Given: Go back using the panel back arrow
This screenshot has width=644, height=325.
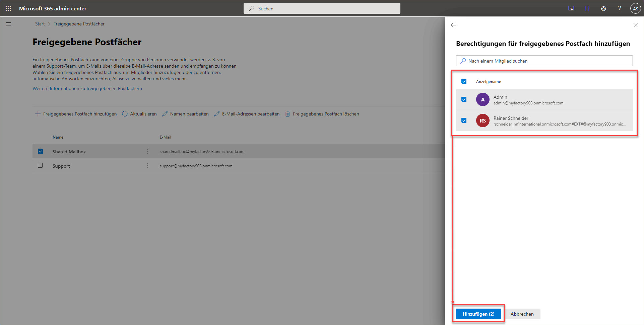Looking at the screenshot, I should tap(453, 25).
